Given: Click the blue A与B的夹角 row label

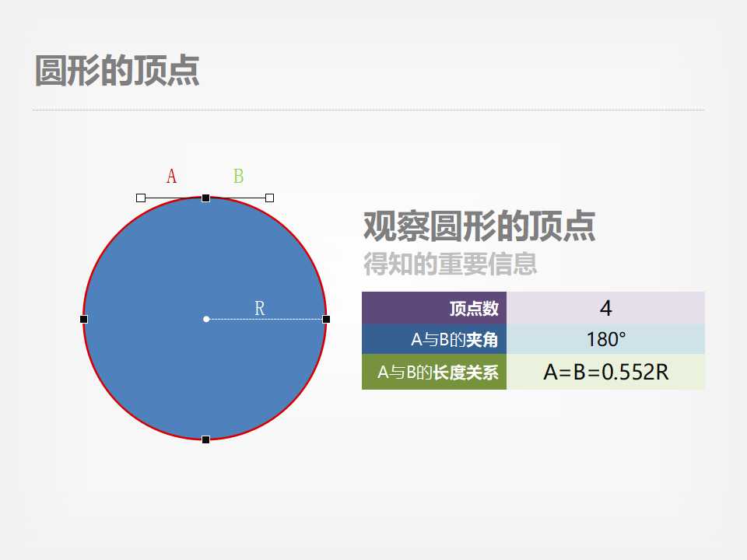Looking at the screenshot, I should click(434, 340).
